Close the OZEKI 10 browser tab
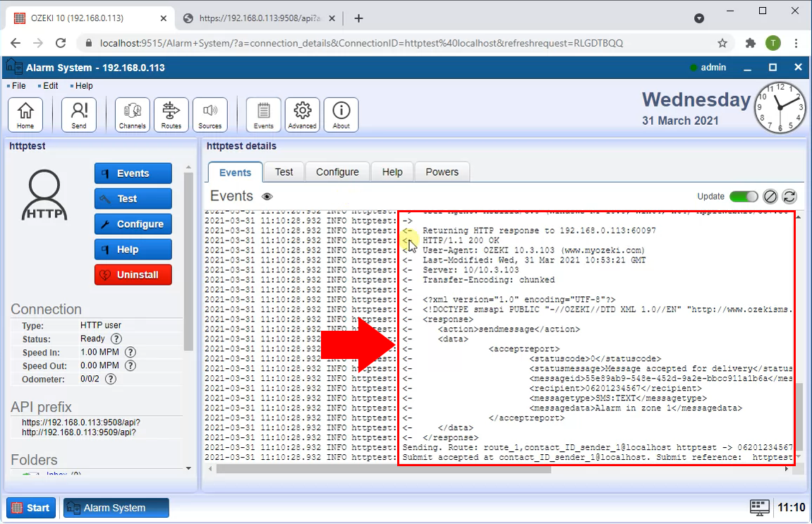Viewport: 812px width, 524px height. 164,18
